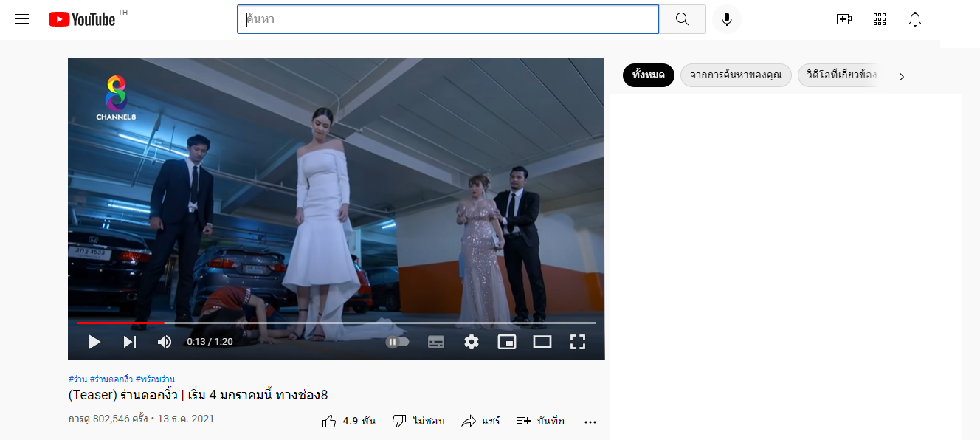
Task: Mute the video volume
Action: point(165,342)
